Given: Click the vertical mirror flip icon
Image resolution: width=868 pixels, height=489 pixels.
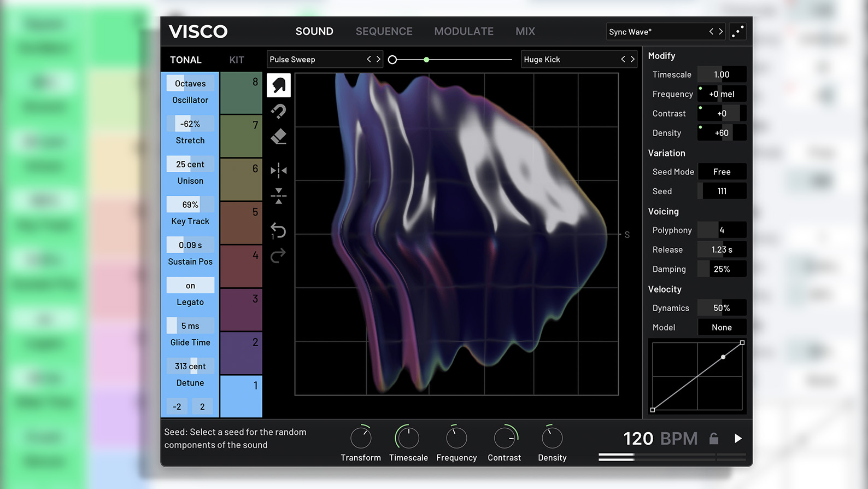Looking at the screenshot, I should click(279, 195).
